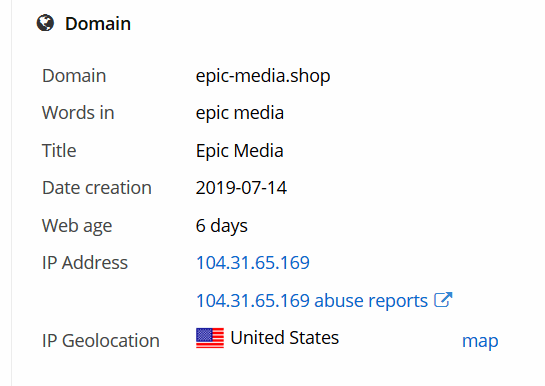This screenshot has height=386, width=545.
Task: Click the 'epic media' words value
Action: [240, 113]
